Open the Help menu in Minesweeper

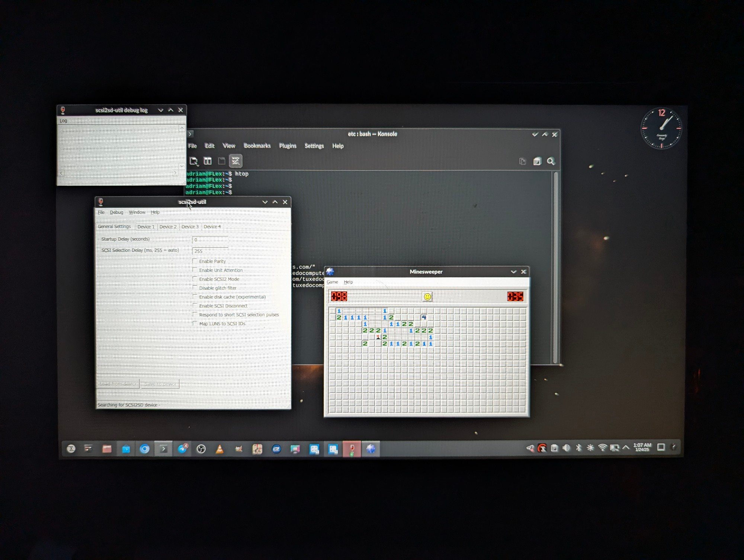[x=348, y=282]
